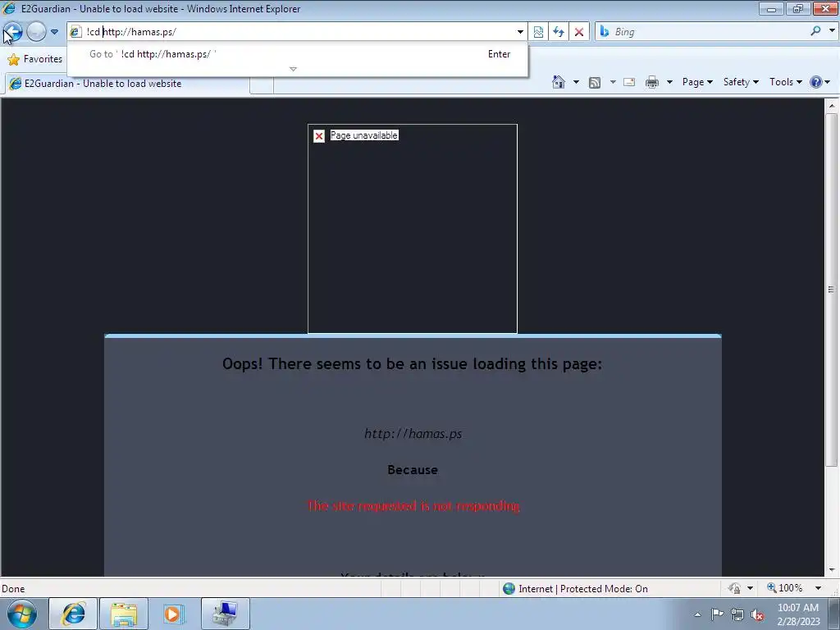
Task: Click the broken 'Page unavailable' image
Action: tap(413, 229)
